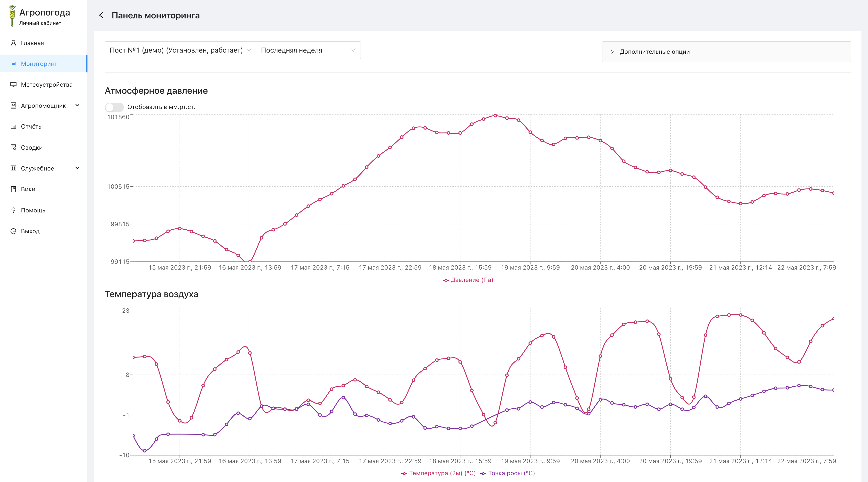Click pressure axis value 100515
The height and width of the screenshot is (482, 868).
point(118,187)
